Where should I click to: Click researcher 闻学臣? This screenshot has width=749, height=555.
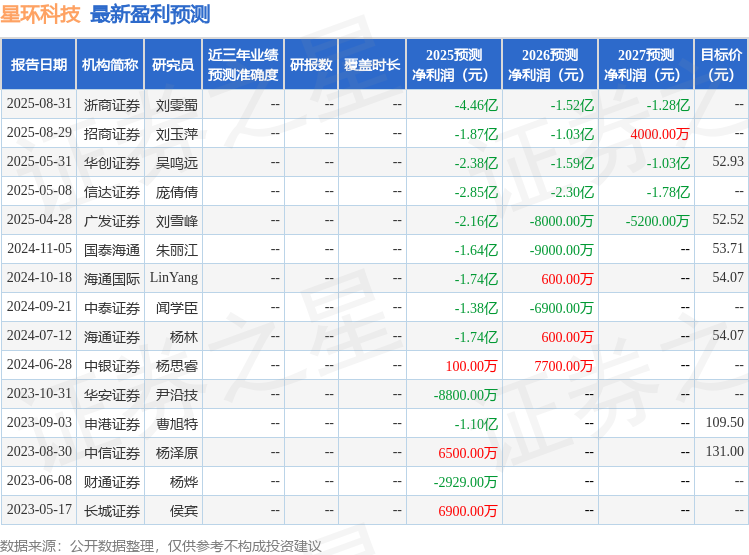coord(177,308)
